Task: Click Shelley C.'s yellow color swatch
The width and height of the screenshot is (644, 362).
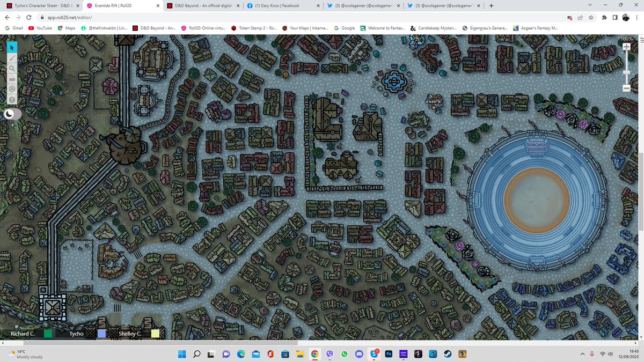Action: (x=156, y=334)
